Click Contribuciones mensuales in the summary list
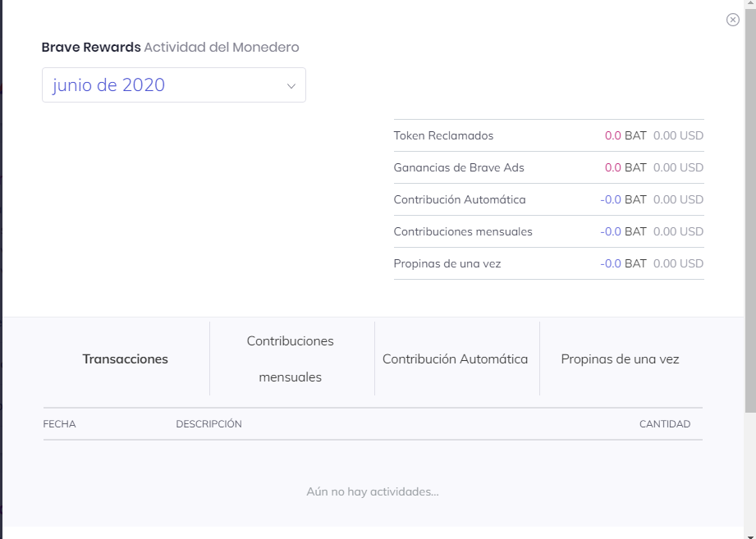This screenshot has height=539, width=756. point(463,231)
